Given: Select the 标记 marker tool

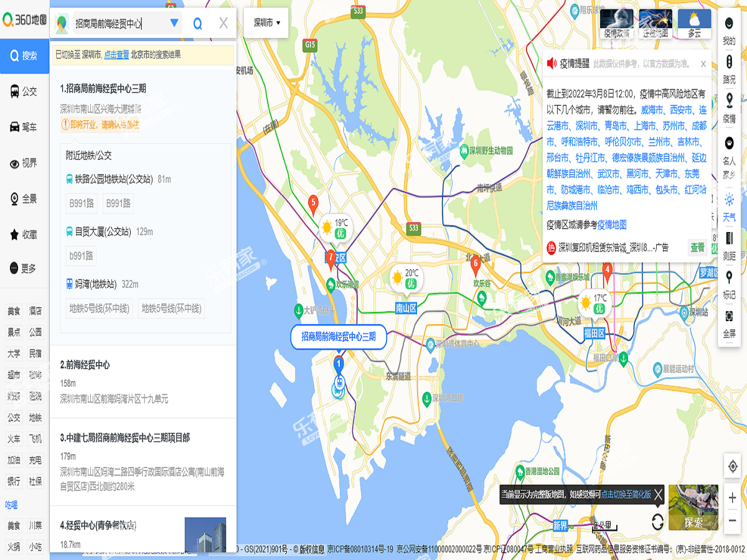Looking at the screenshot, I should tap(729, 285).
